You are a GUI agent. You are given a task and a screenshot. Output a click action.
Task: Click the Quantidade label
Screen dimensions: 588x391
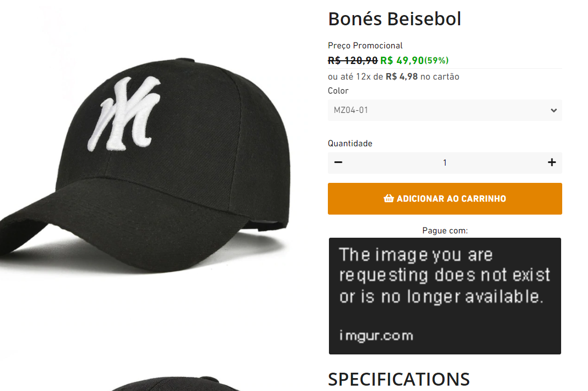click(x=350, y=143)
